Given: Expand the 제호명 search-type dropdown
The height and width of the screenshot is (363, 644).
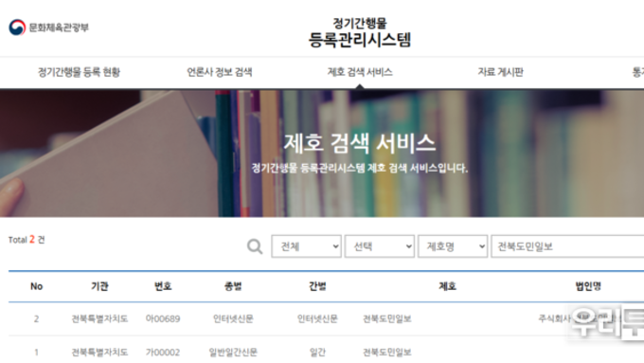Looking at the screenshot, I should [453, 246].
